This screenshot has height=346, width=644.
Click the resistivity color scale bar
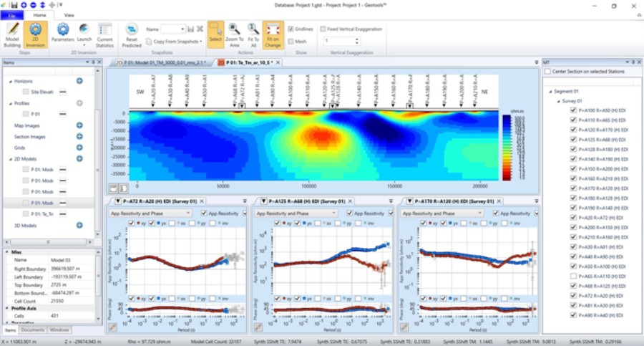(506, 146)
